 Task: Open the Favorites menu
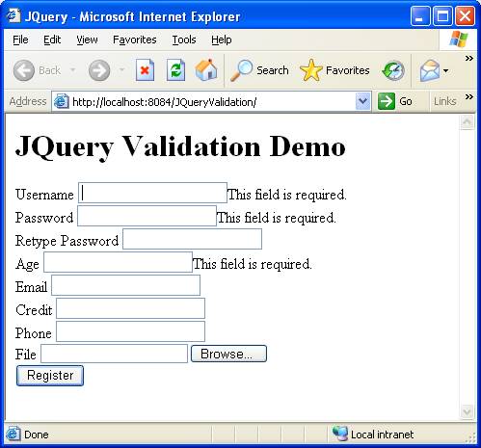coord(135,40)
